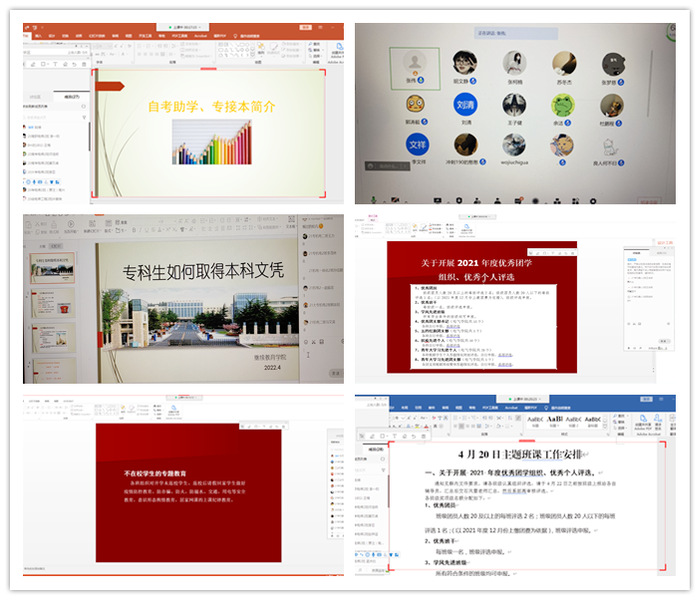This screenshot has width=699, height=600.
Task: Click 郭文静's participant avatar
Action: [x=464, y=62]
